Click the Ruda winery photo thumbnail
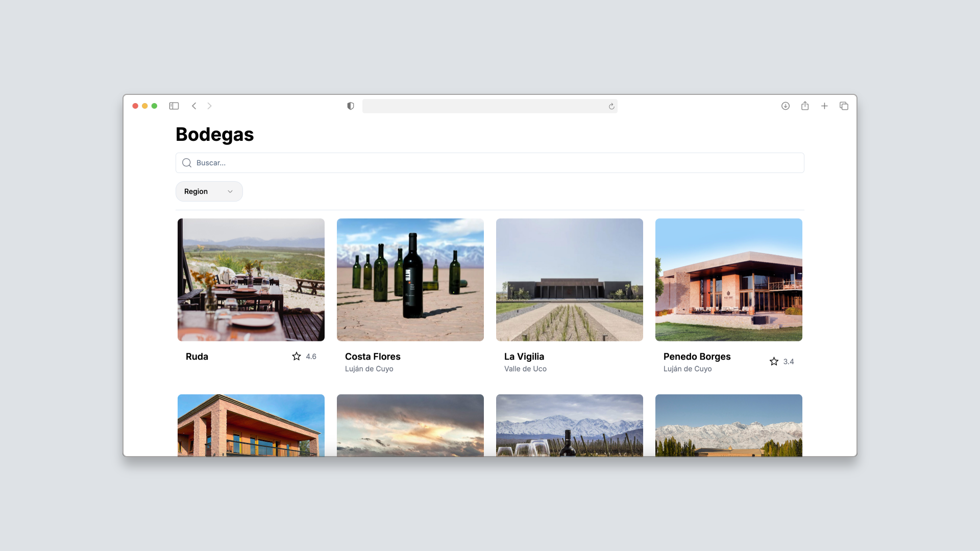980x551 pixels. click(251, 280)
